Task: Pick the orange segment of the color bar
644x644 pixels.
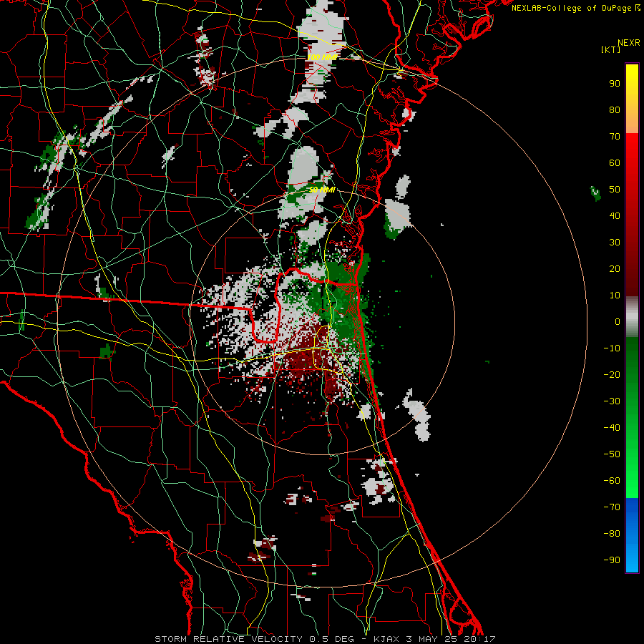Action: coord(632,123)
